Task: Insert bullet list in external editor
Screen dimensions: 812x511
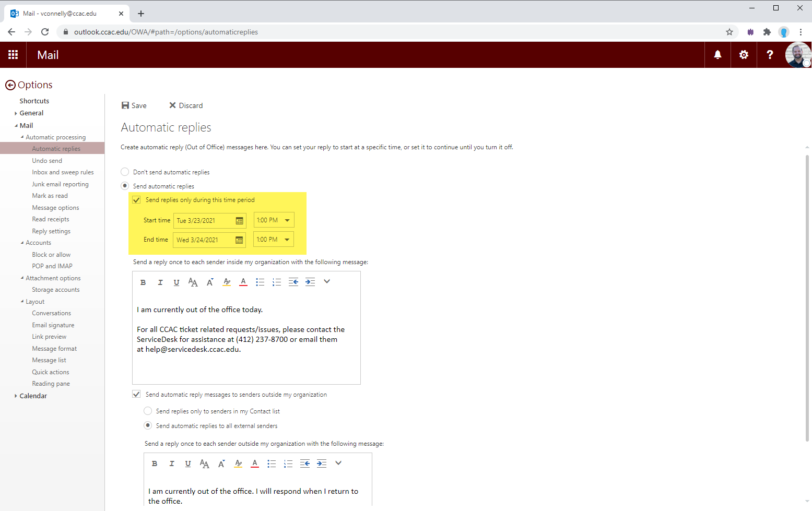Action: (272, 464)
